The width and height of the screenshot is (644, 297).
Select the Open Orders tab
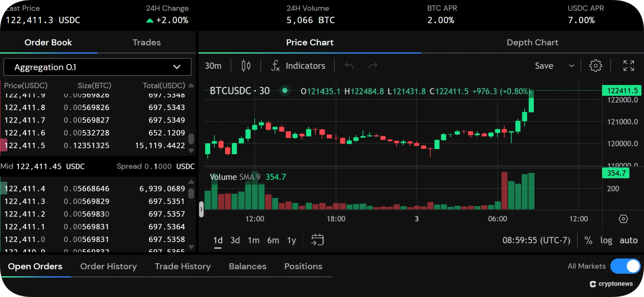(35, 266)
